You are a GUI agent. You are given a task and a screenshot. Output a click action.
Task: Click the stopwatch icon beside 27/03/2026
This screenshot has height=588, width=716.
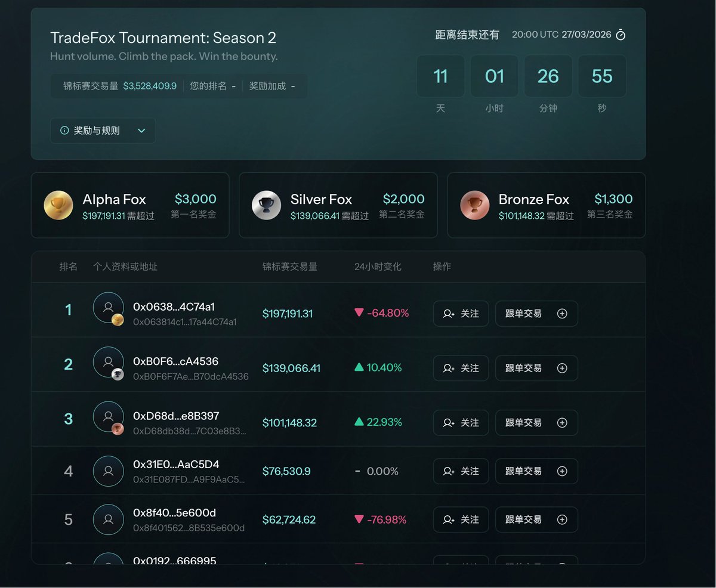point(621,35)
